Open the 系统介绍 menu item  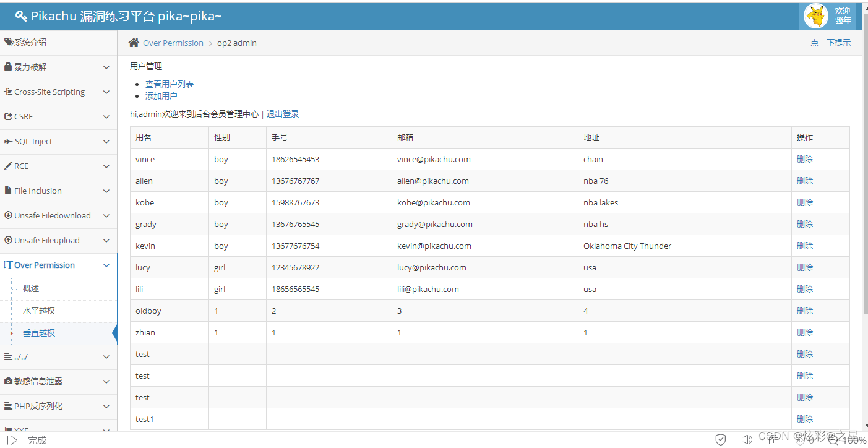pyautogui.click(x=58, y=42)
